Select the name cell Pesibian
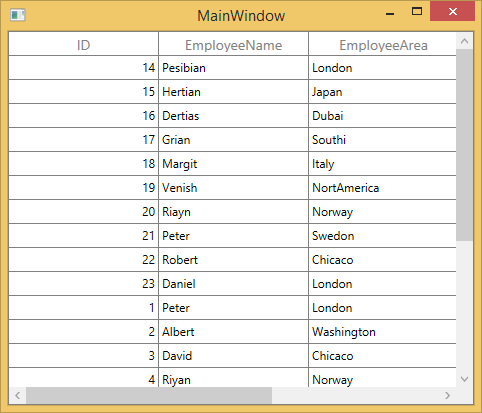 pyautogui.click(x=234, y=68)
